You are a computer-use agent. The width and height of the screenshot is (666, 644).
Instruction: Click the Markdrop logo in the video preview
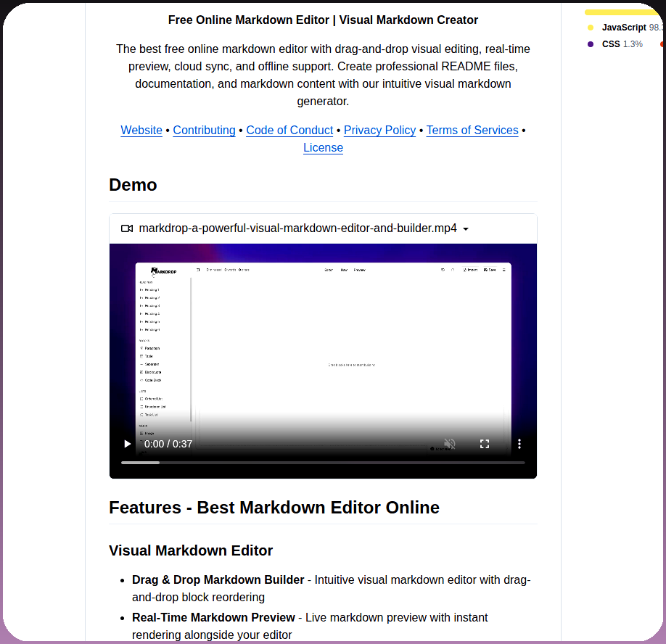pyautogui.click(x=163, y=271)
